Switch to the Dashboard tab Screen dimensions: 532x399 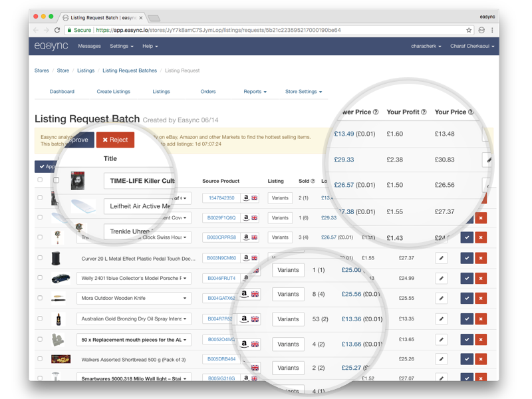point(62,92)
